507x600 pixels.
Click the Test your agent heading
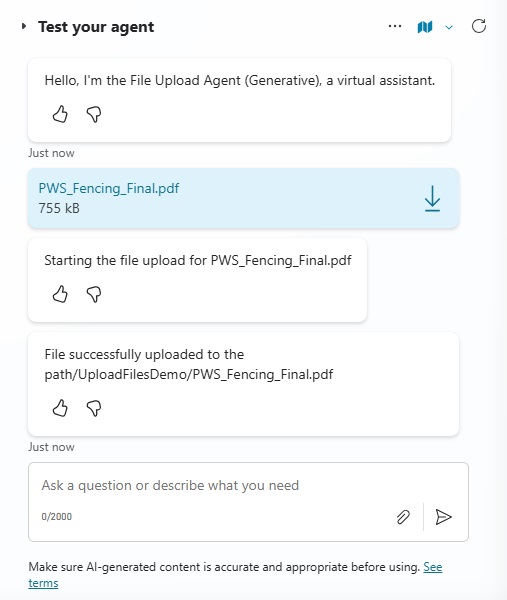(x=96, y=27)
